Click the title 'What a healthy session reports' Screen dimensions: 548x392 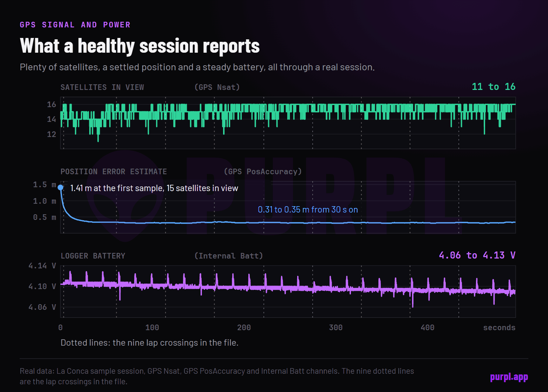point(140,46)
